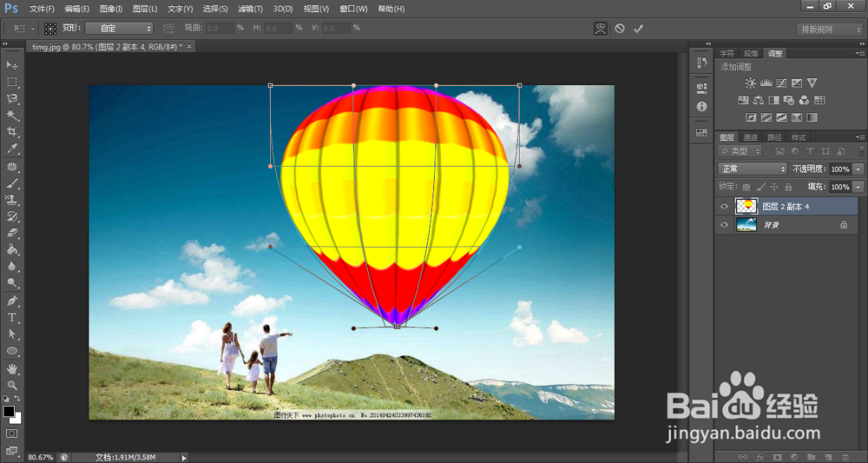This screenshot has height=463, width=868.
Task: Add a Vibrance adjustment
Action: [x=812, y=83]
